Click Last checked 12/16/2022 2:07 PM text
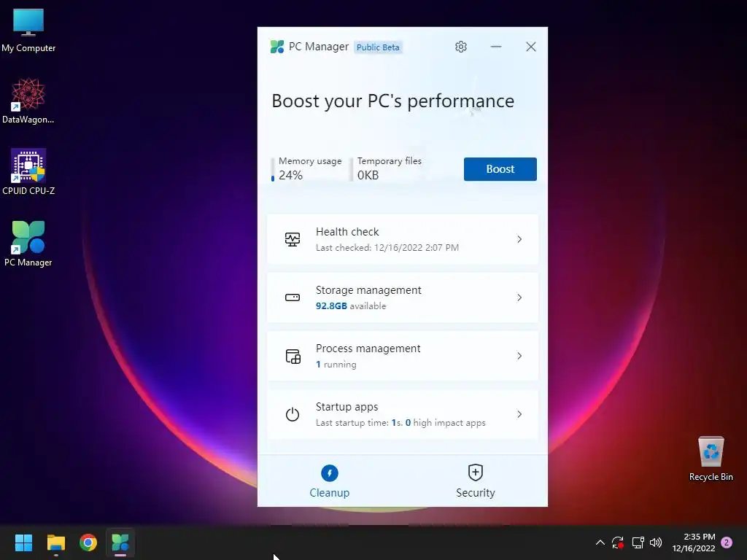 coord(387,248)
